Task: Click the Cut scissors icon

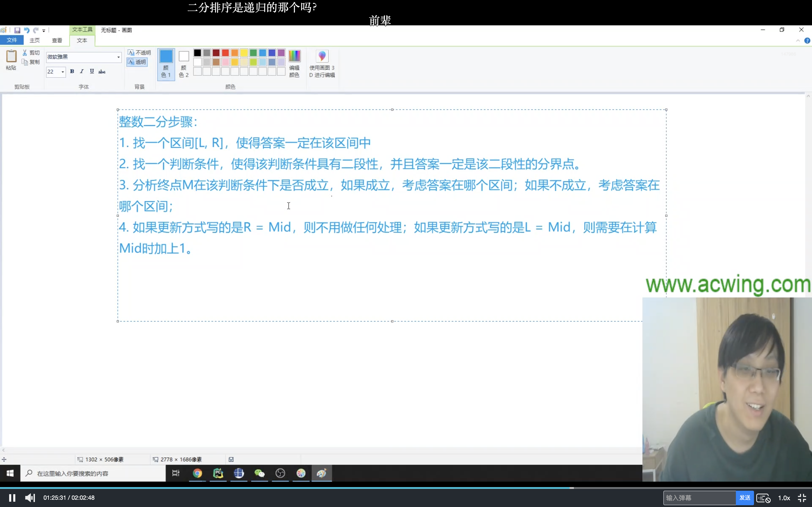Action: (x=25, y=53)
